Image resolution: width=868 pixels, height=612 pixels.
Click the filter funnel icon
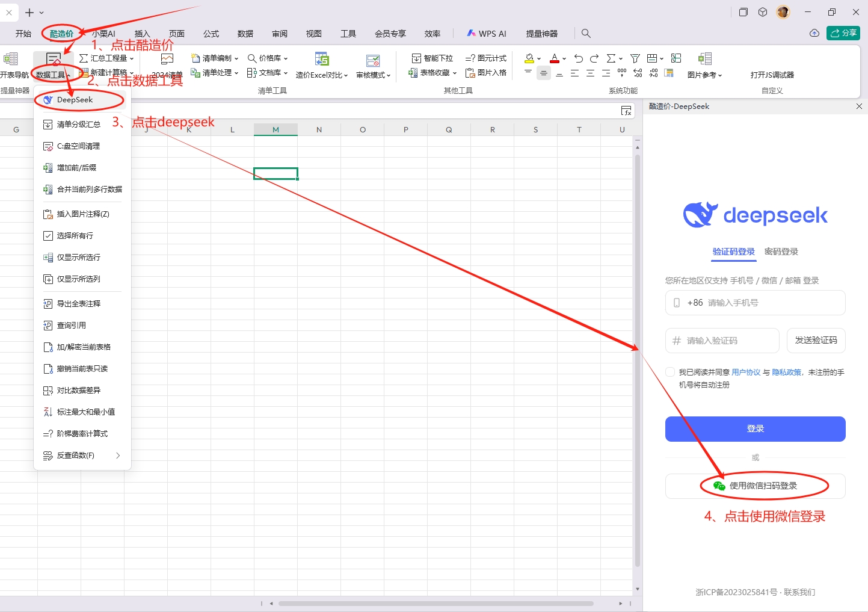coord(635,58)
